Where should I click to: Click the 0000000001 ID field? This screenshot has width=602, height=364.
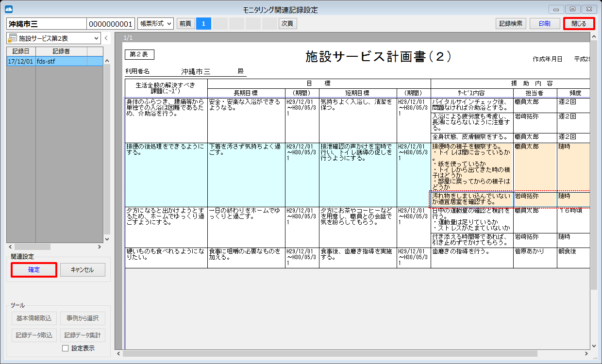111,24
